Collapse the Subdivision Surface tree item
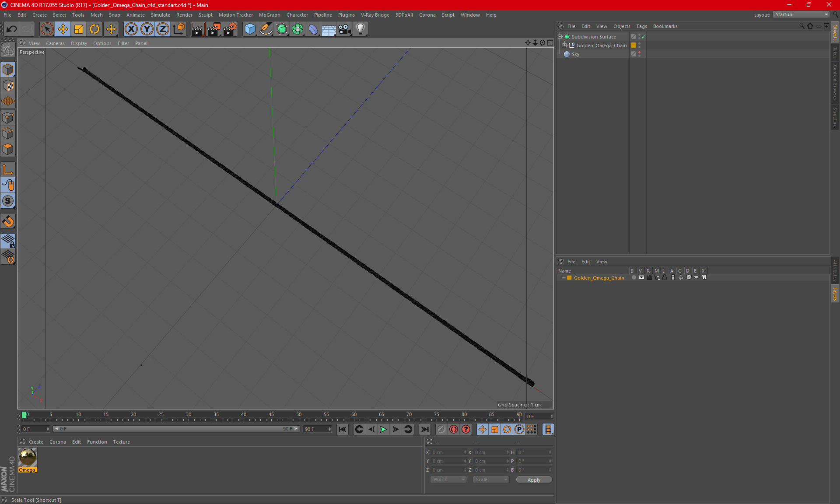Image resolution: width=840 pixels, height=504 pixels. (x=560, y=37)
